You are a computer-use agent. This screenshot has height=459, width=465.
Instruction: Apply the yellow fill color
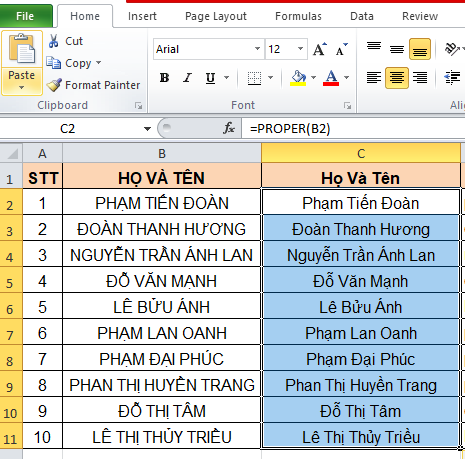298,78
